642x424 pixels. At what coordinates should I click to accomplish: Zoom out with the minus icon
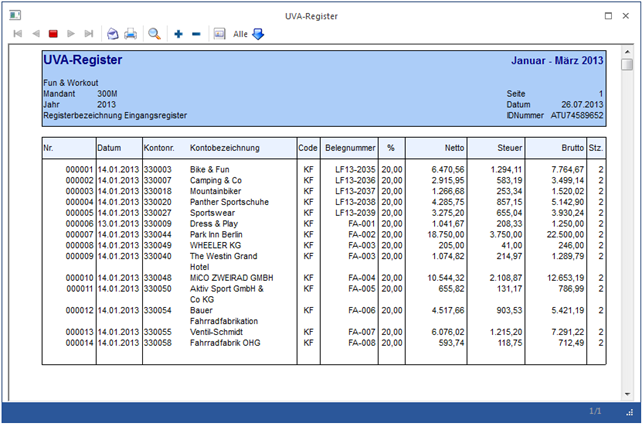[196, 33]
